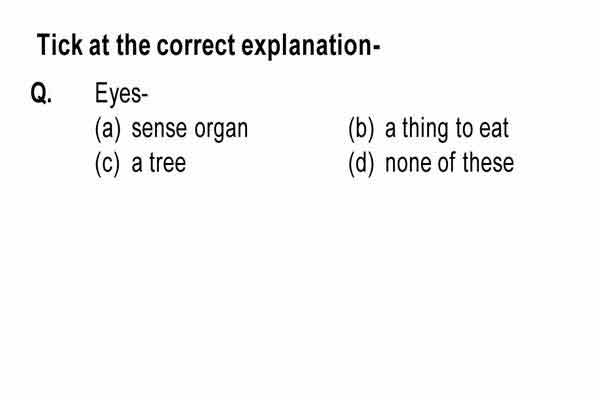The width and height of the screenshot is (600, 400).
Task: Click the (c) option letter label
Action: [107, 164]
